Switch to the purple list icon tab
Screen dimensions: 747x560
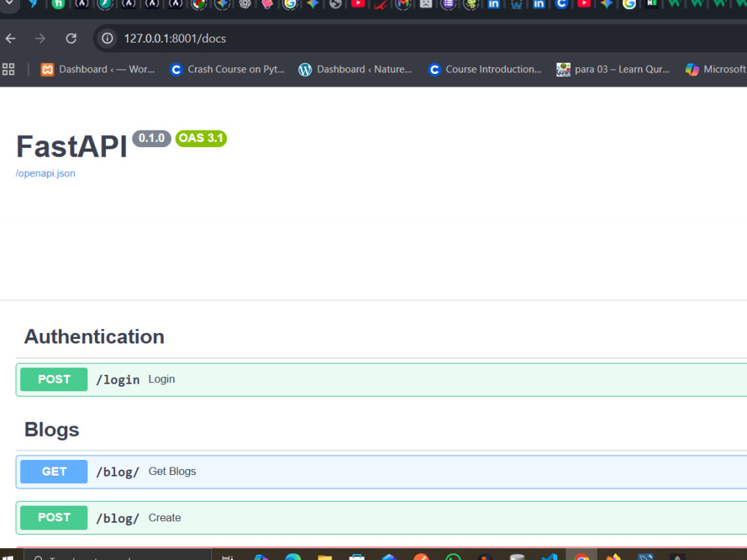click(x=448, y=4)
